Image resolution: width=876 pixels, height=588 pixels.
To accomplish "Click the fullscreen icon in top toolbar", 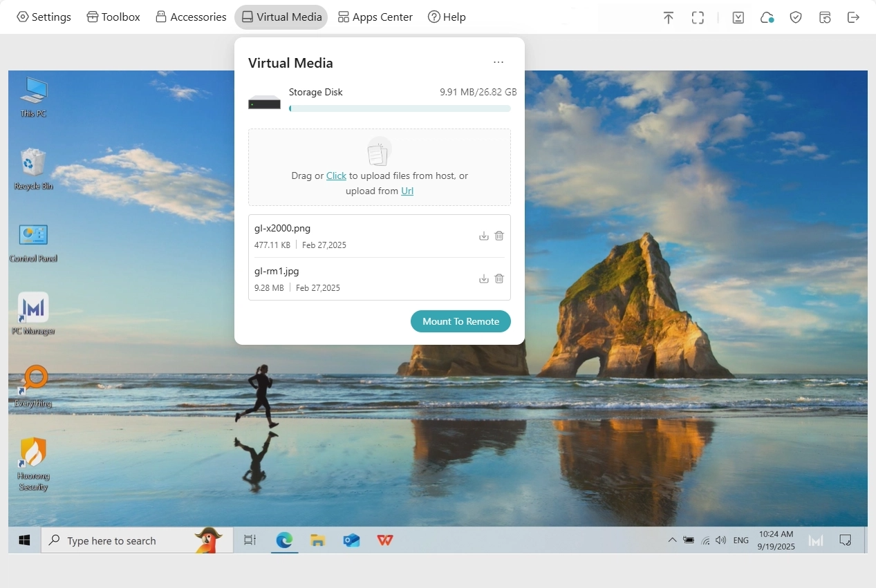I will pyautogui.click(x=698, y=18).
